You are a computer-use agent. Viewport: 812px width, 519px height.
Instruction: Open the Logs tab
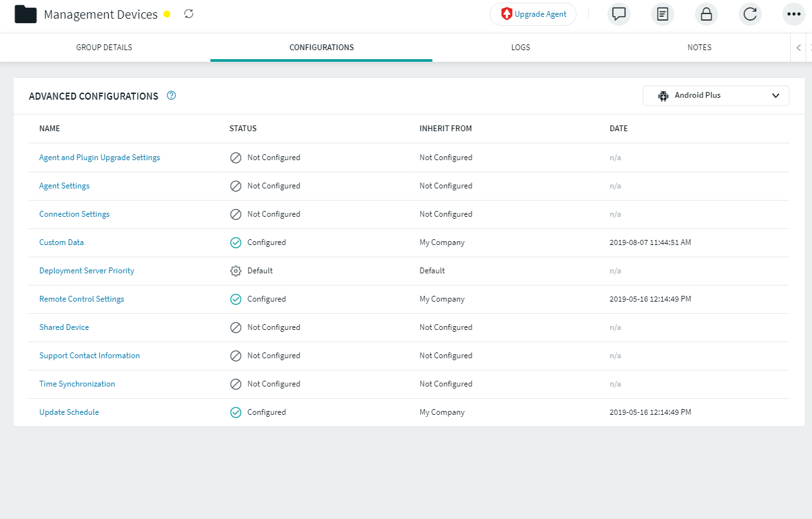click(x=521, y=48)
